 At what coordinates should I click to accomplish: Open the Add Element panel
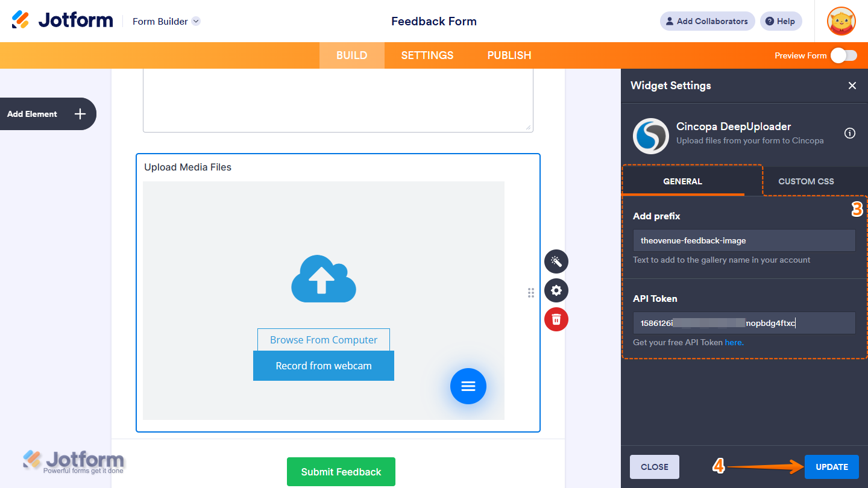click(47, 114)
